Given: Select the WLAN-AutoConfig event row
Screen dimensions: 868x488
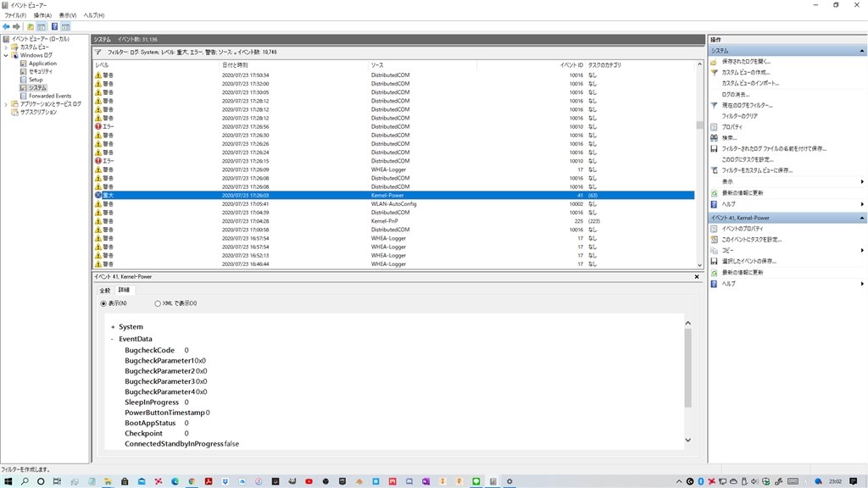Looking at the screenshot, I should [393, 204].
